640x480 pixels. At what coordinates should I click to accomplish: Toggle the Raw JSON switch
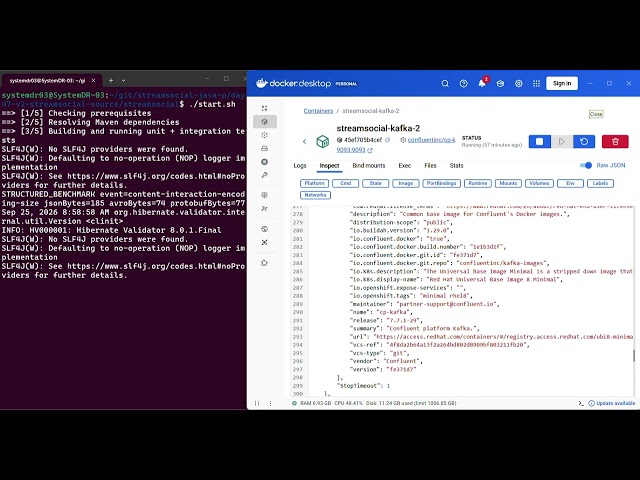(x=586, y=165)
